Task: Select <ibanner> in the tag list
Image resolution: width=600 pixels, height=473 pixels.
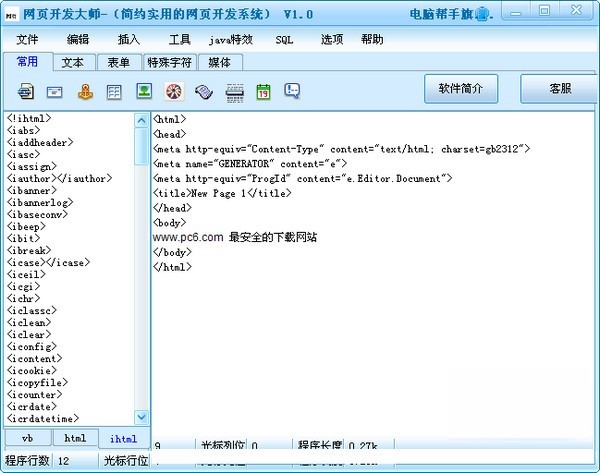Action: (x=32, y=190)
